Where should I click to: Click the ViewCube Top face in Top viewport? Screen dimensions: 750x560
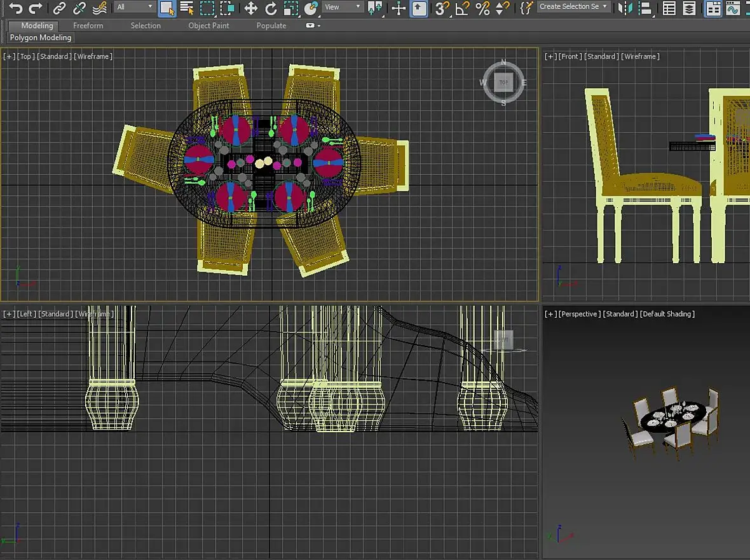[x=503, y=82]
